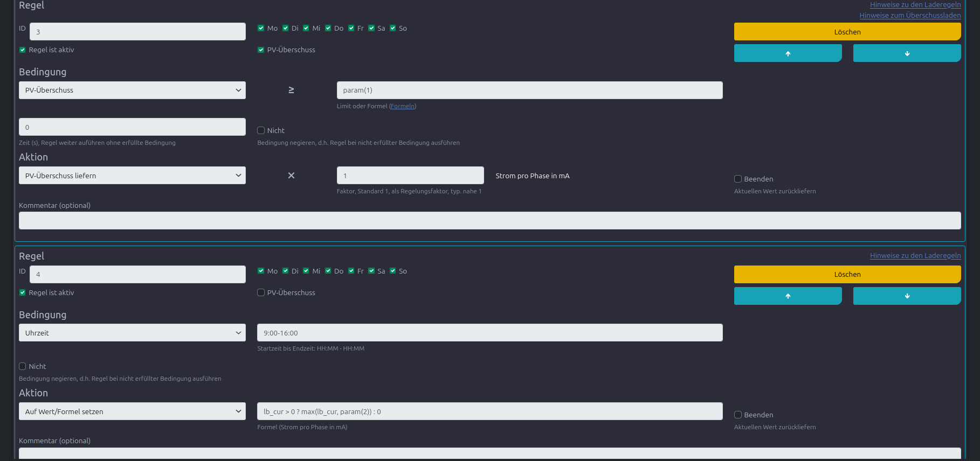Screen dimensions: 980x461
Task: Move rule 4 up with arrow button
Action: click(x=788, y=296)
